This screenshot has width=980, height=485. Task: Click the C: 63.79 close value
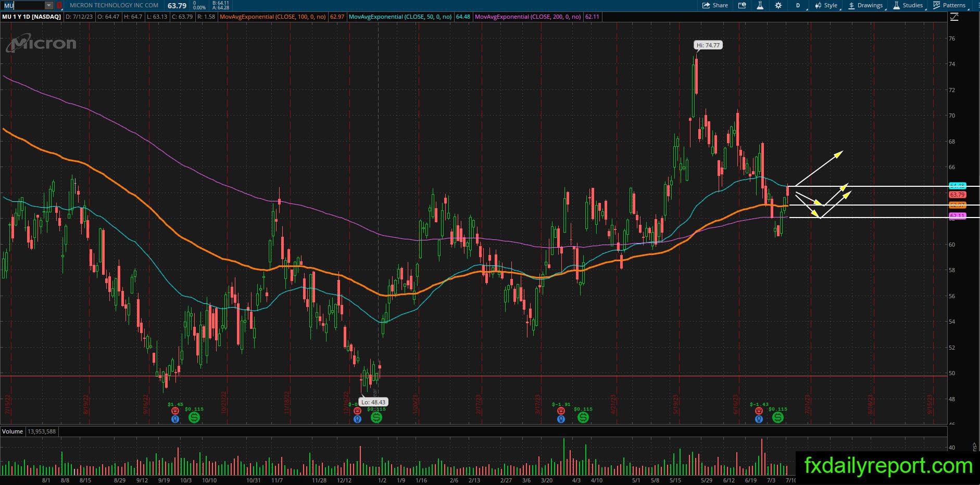click(182, 17)
